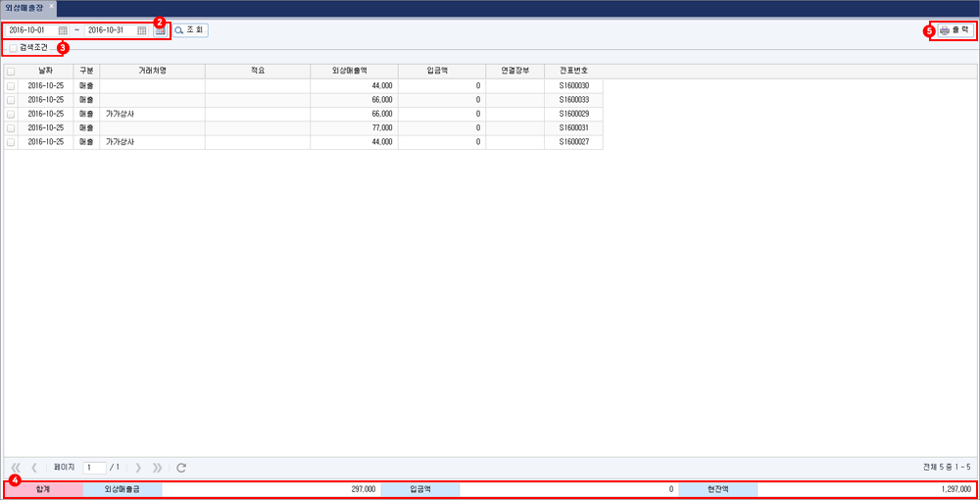Close the 외상매출장 tab

click(x=52, y=6)
